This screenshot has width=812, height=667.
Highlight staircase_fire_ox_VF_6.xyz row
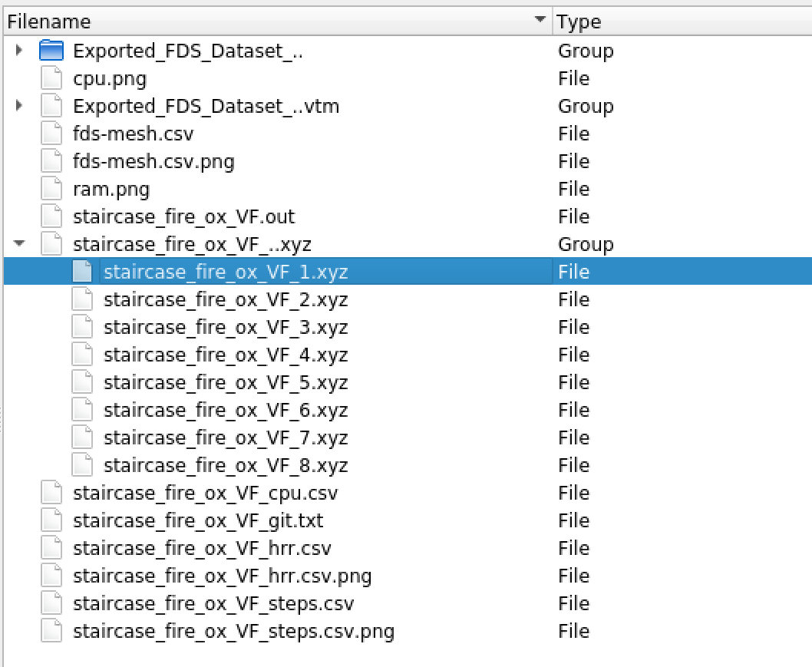(226, 411)
